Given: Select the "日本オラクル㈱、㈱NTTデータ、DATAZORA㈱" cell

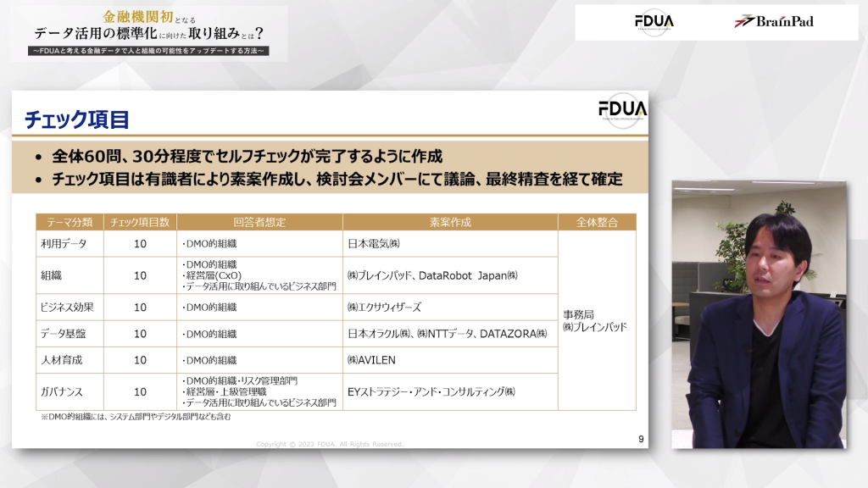Looking at the screenshot, I should click(x=450, y=334).
